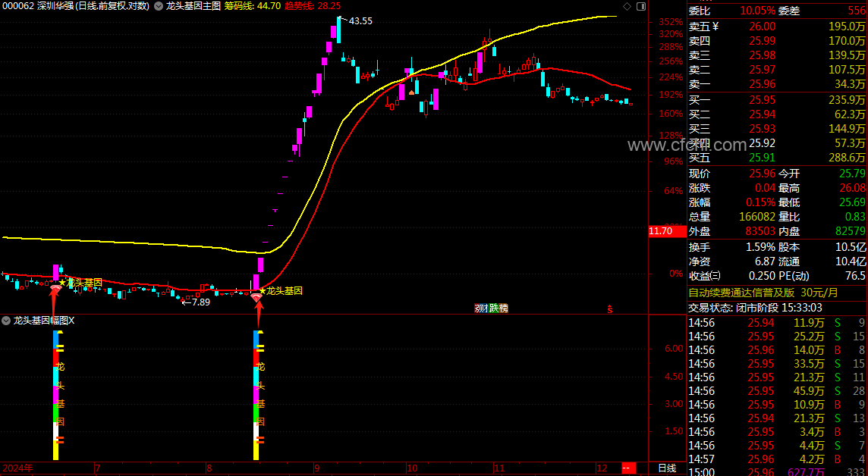Click the 第一 龙头基因 star label near June
This screenshot has width=868, height=476.
click(81, 283)
